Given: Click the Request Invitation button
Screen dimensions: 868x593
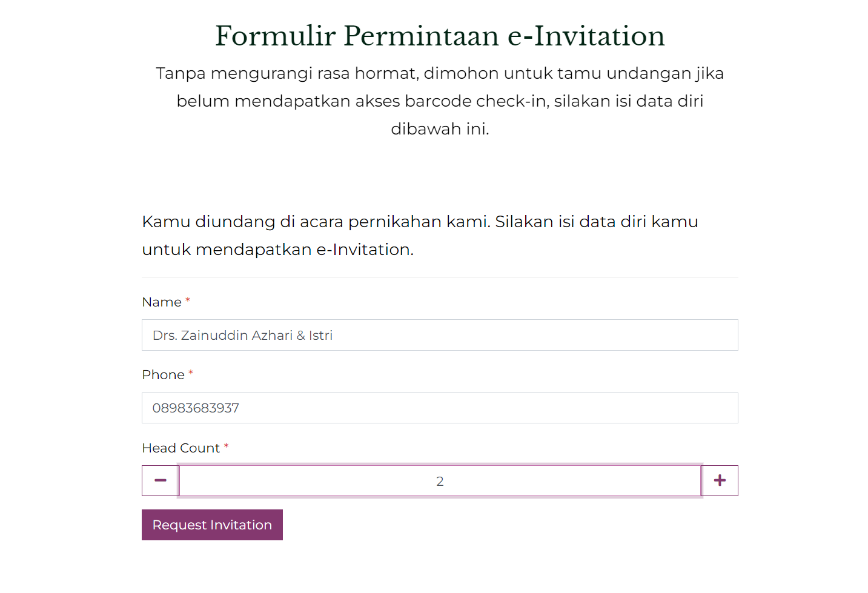Looking at the screenshot, I should coord(212,525).
